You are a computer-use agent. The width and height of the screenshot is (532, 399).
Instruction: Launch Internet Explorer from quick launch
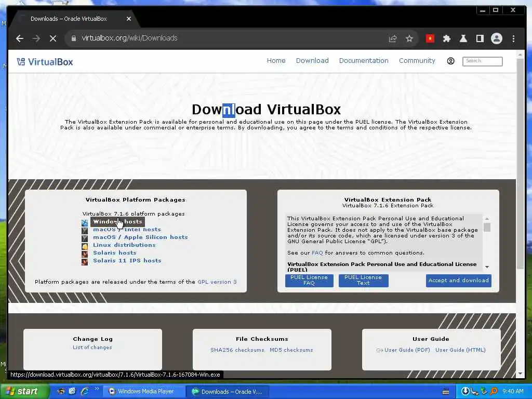click(85, 391)
